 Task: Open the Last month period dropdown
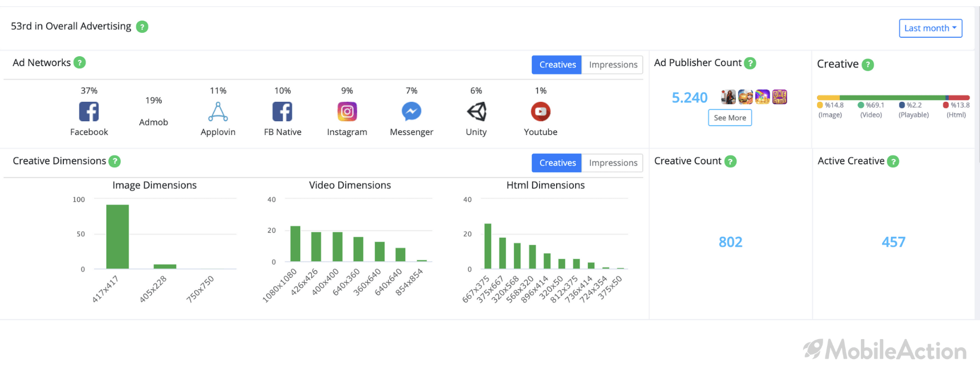point(930,28)
